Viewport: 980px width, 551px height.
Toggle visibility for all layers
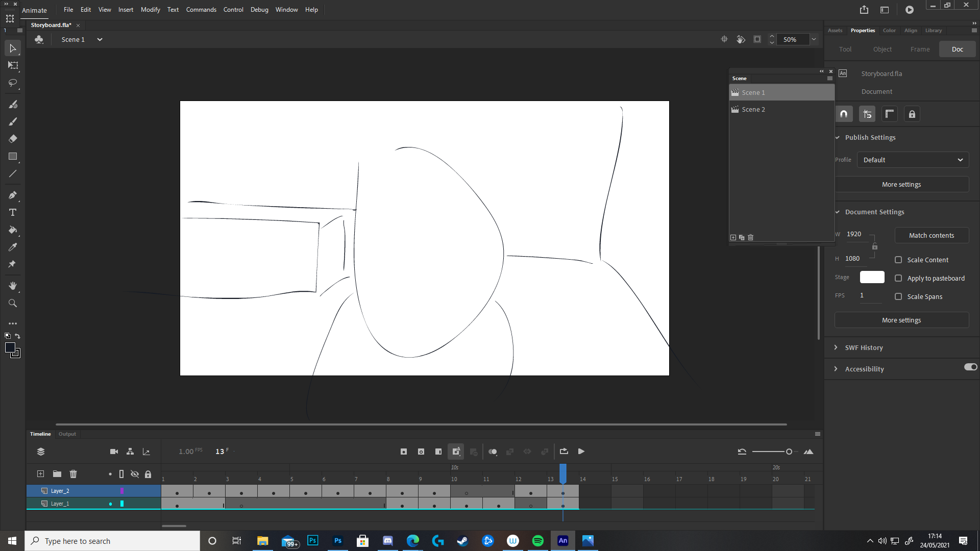pyautogui.click(x=135, y=474)
